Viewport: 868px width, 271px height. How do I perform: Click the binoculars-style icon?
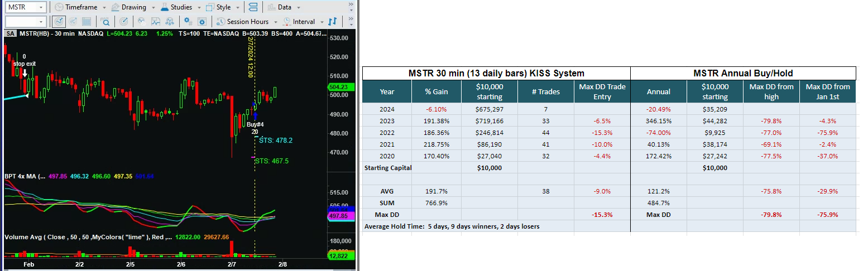point(169,21)
